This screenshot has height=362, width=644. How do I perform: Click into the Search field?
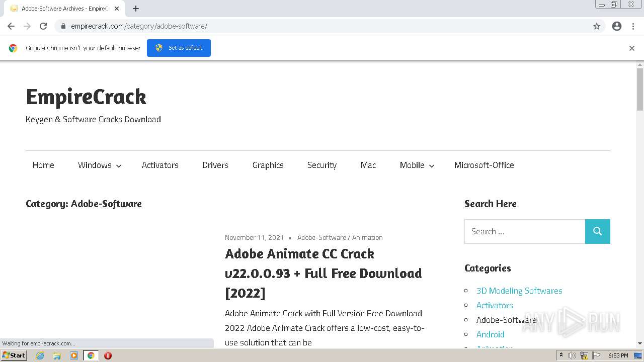pyautogui.click(x=525, y=231)
